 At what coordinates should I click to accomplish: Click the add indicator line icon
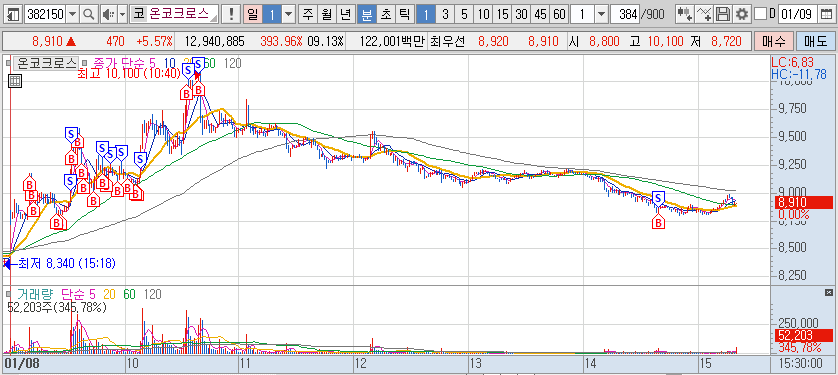[704, 14]
